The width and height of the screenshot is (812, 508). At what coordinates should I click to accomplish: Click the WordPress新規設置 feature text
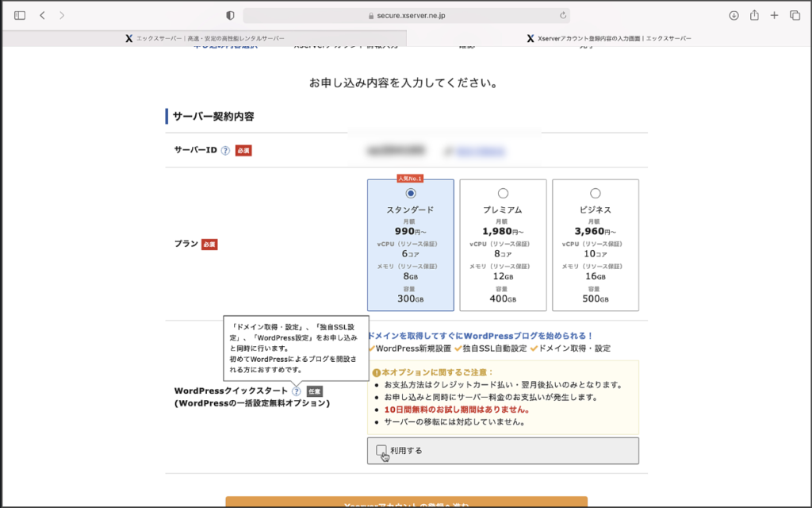[413, 349]
